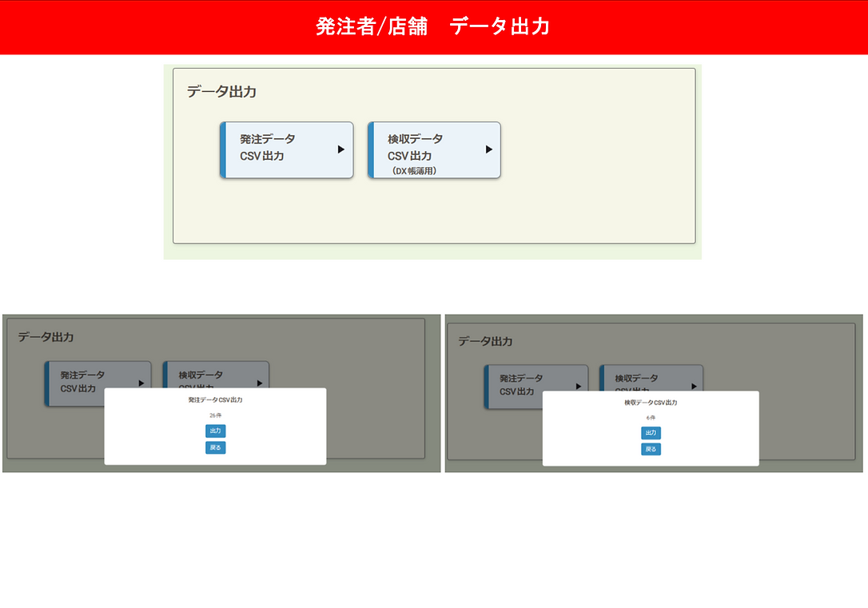Open 発注データ CSV出力 in the main panel
This screenshot has width=868, height=608.
287,150
